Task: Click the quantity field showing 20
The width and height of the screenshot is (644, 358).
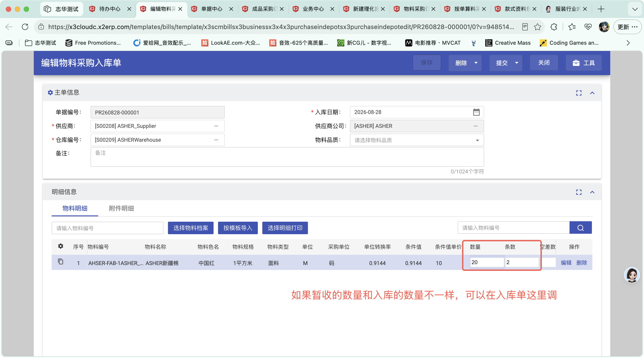Action: click(487, 262)
